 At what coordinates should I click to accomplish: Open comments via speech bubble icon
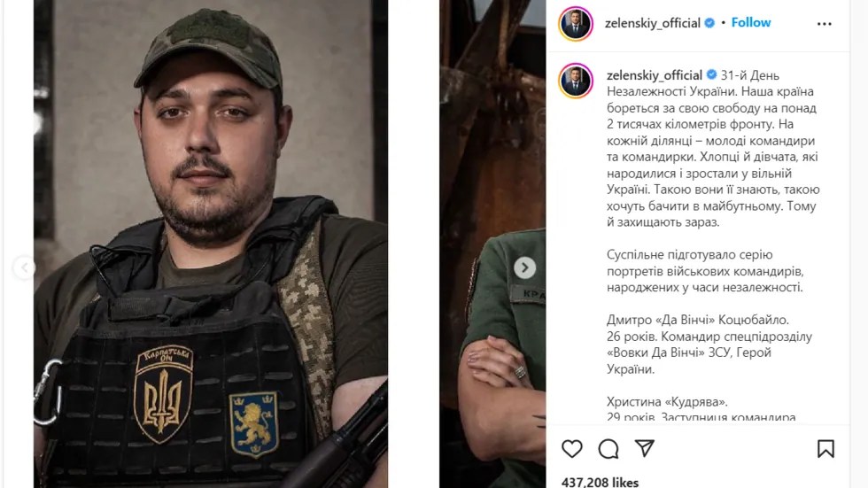(x=608, y=449)
